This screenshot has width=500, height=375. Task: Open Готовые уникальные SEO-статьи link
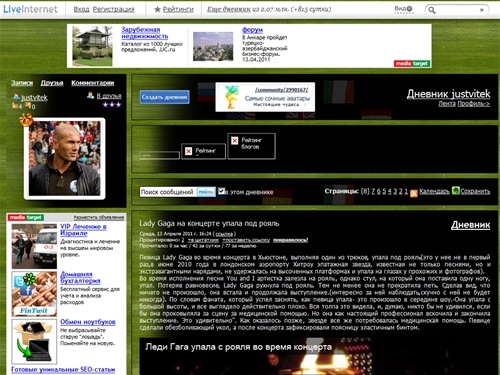coord(63,369)
